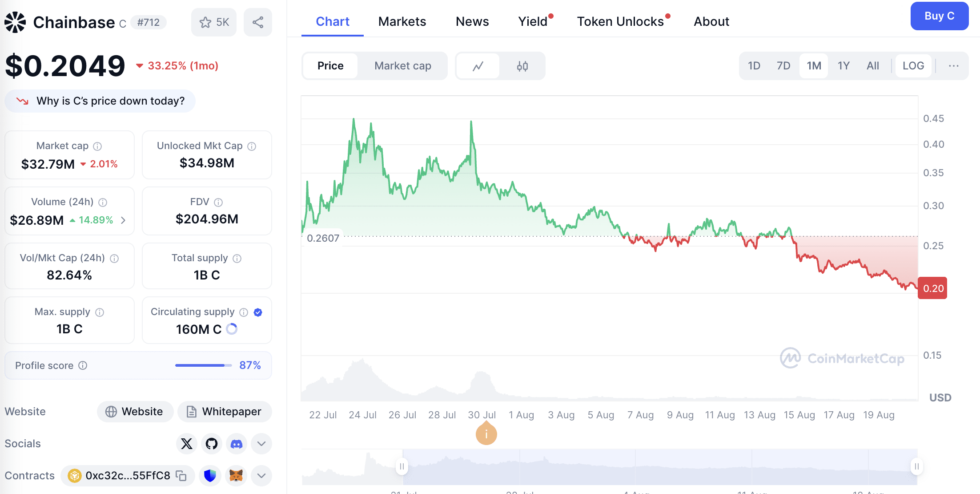Click the 0.20 current price label
980x494 pixels.
[x=932, y=288]
